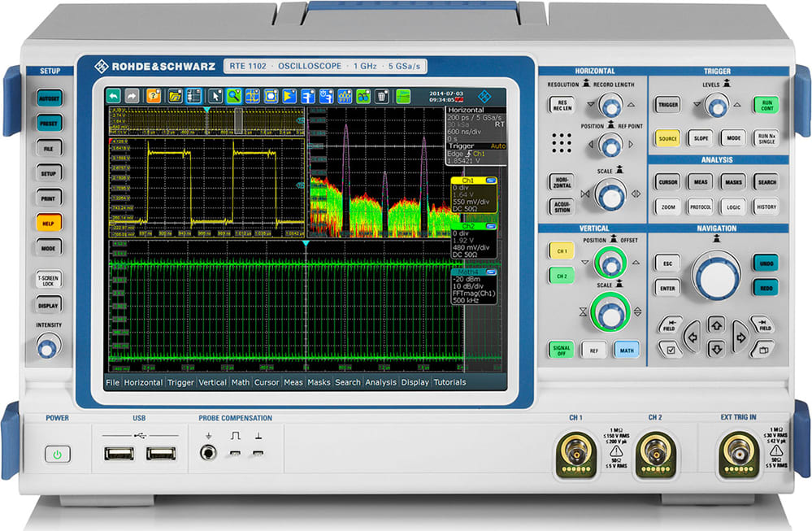
Task: Open the orange help icon in toolbar
Action: [154, 96]
